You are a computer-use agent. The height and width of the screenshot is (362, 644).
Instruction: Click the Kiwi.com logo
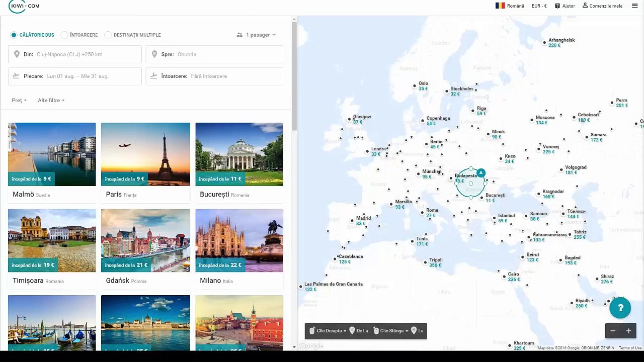coord(24,6)
